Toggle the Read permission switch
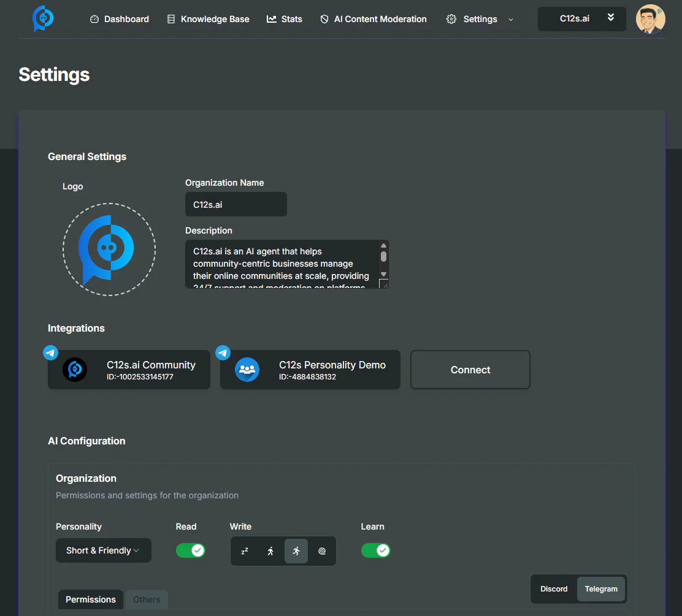This screenshot has height=616, width=682. [191, 550]
